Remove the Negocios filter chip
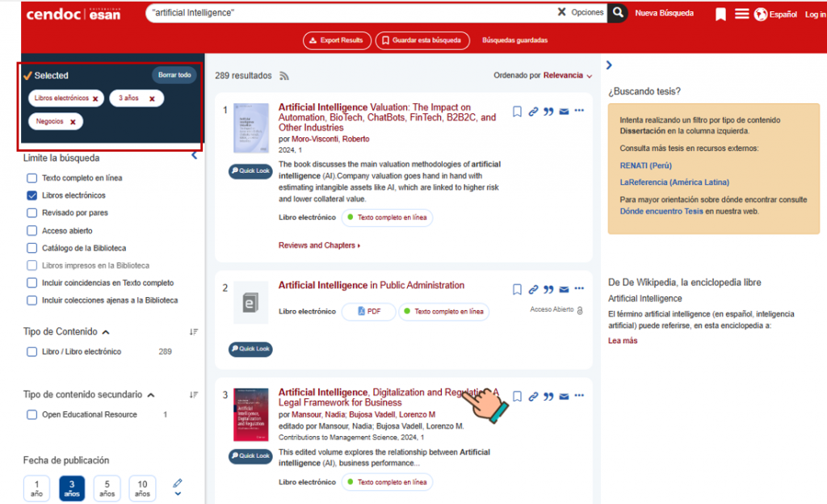 click(73, 122)
